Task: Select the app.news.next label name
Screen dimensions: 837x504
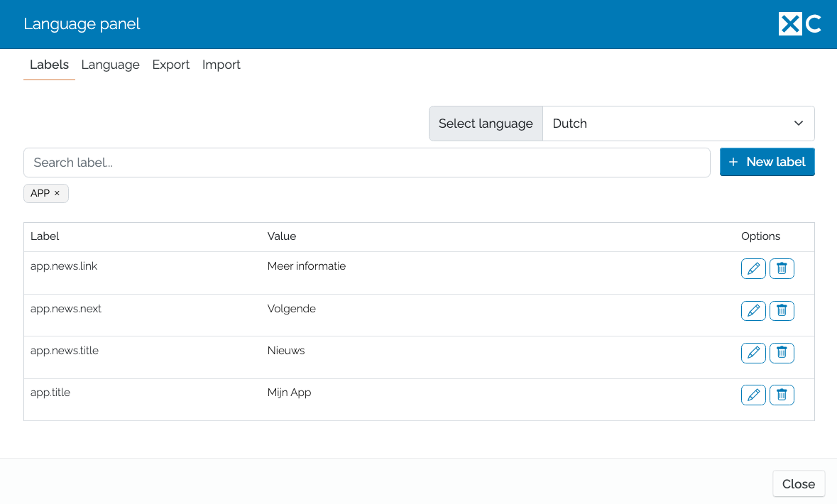Action: pyautogui.click(x=65, y=309)
